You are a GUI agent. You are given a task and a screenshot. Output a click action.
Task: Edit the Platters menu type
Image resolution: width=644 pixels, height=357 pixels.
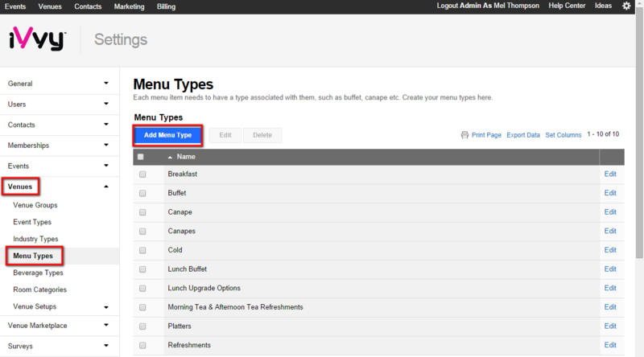pyautogui.click(x=610, y=326)
